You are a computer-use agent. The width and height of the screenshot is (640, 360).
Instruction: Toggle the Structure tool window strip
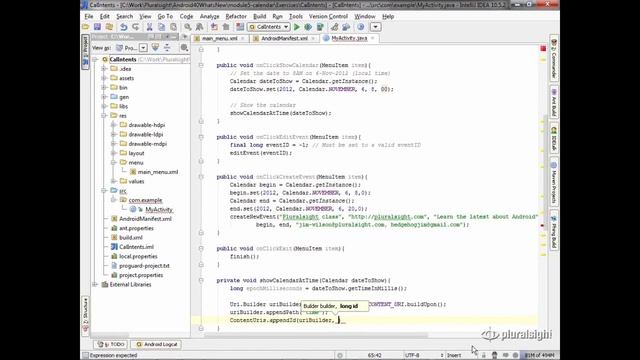[85, 315]
